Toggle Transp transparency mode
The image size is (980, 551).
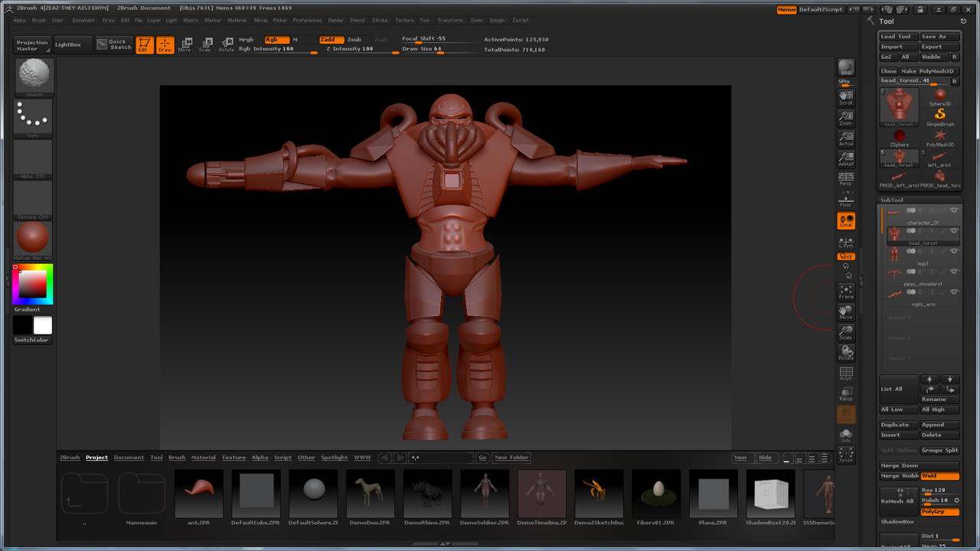(846, 394)
